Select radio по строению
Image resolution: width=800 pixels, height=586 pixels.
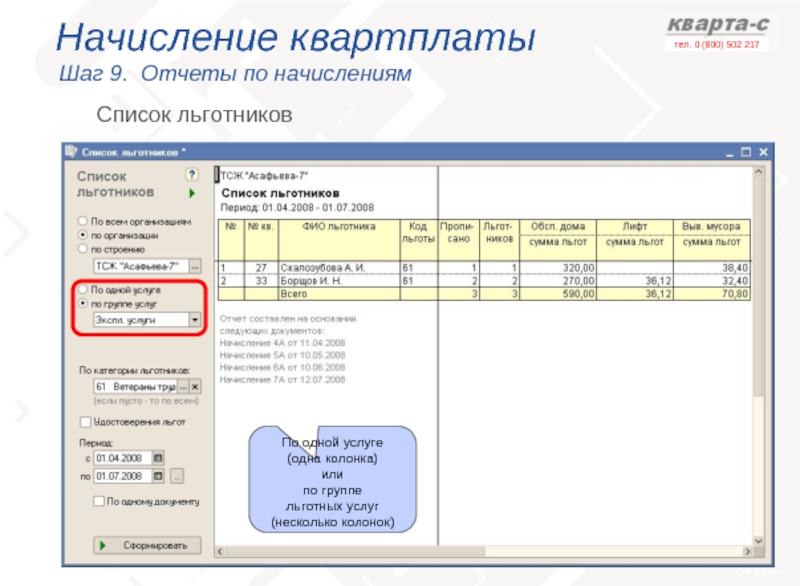[x=83, y=249]
